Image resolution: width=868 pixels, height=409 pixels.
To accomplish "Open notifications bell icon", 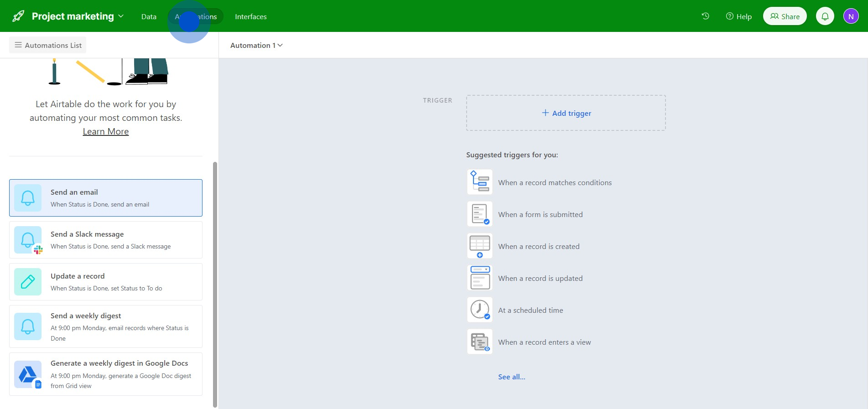I will click(825, 16).
